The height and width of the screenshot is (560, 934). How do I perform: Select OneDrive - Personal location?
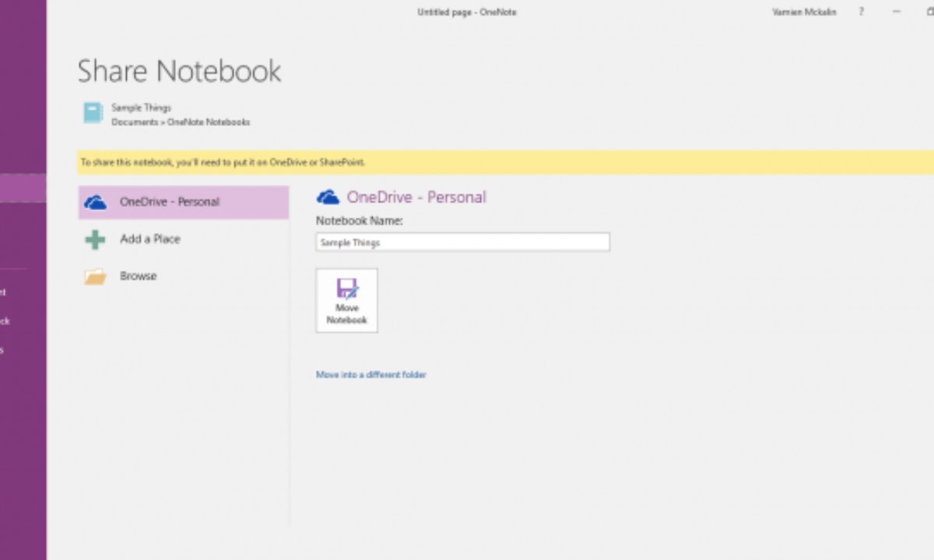184,202
